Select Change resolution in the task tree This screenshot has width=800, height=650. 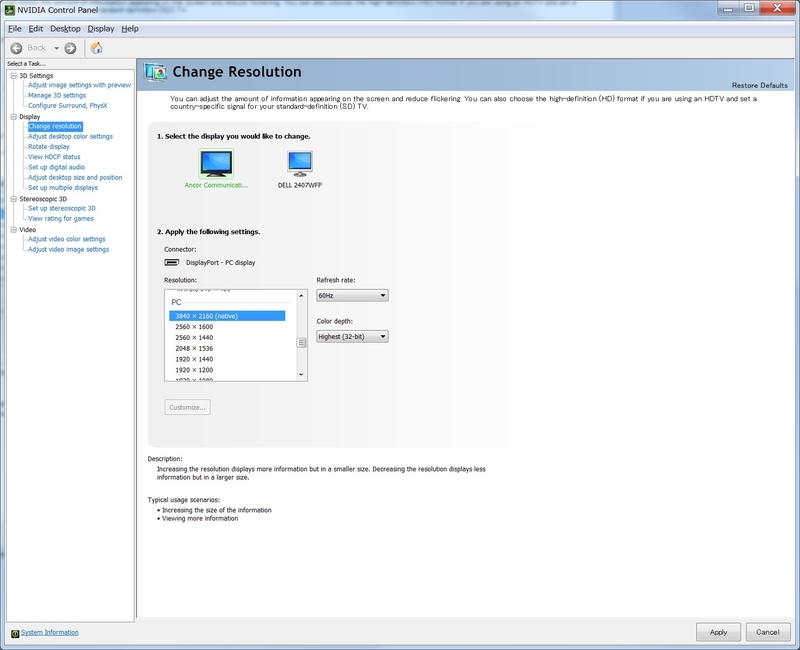(55, 126)
